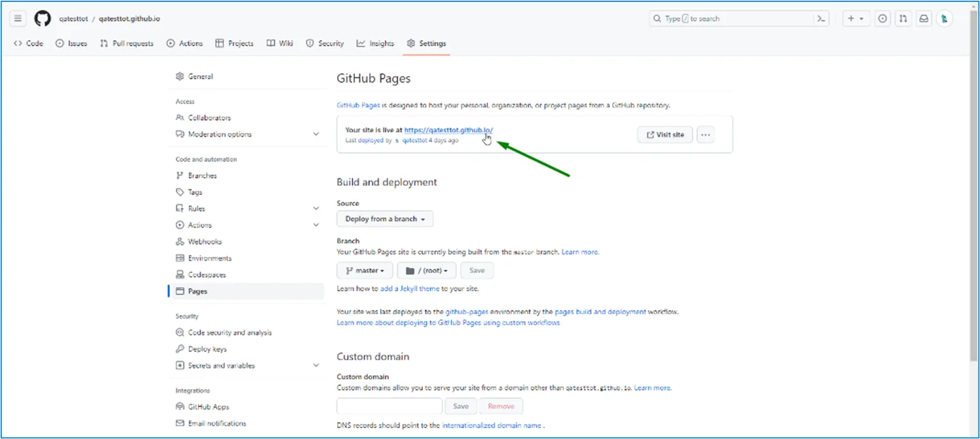
Task: Switch to the Wiki tab
Action: tap(280, 43)
